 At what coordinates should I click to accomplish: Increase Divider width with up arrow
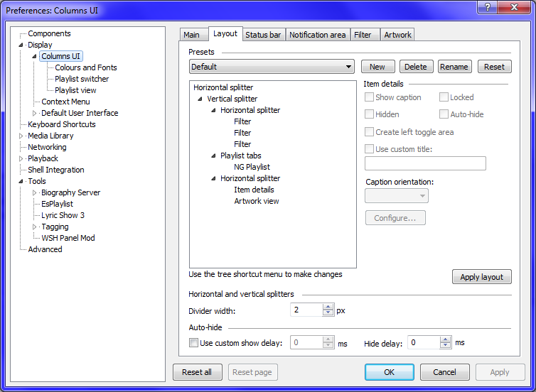328,307
